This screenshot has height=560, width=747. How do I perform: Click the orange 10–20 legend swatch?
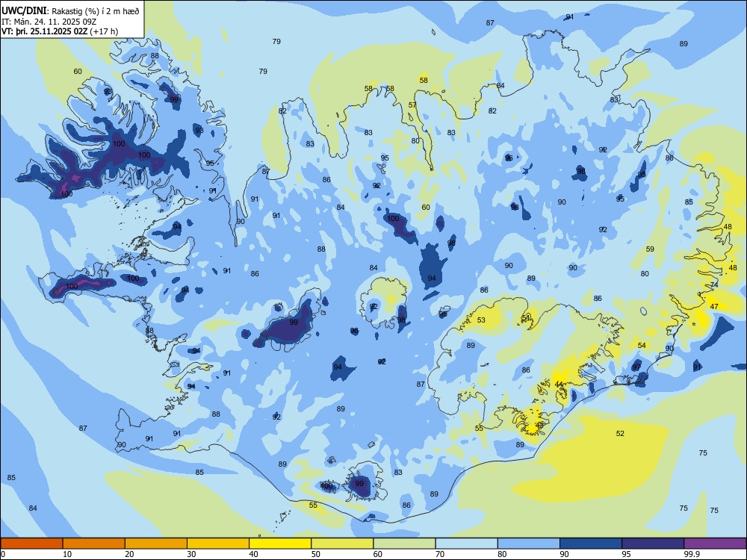(x=94, y=544)
